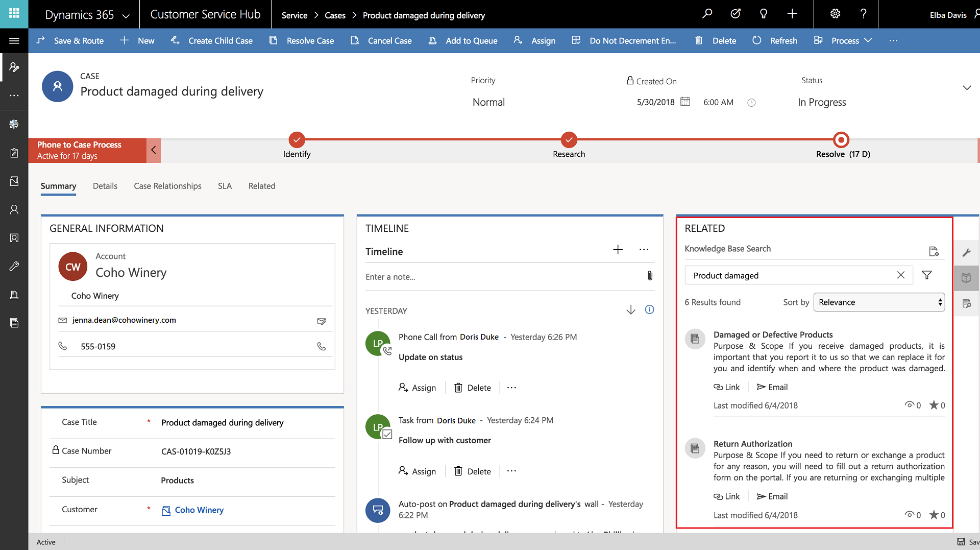Click the contacts person icon in left sidebar

[14, 209]
